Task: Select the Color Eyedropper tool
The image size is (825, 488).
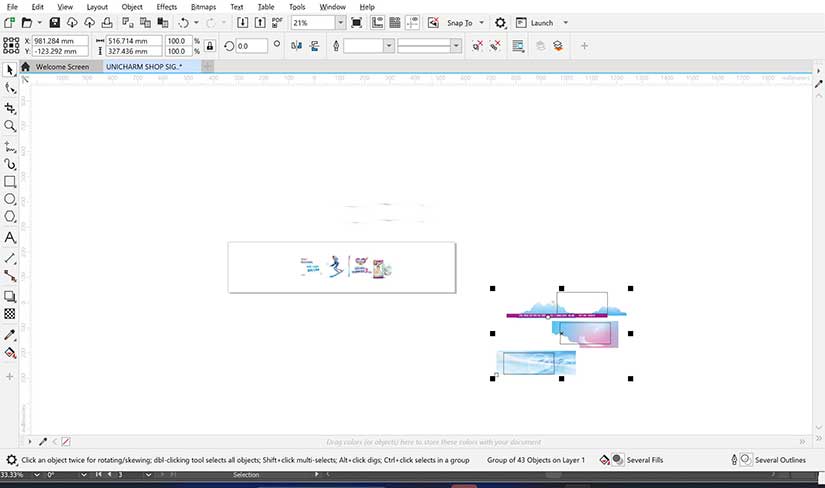Action: click(9, 335)
